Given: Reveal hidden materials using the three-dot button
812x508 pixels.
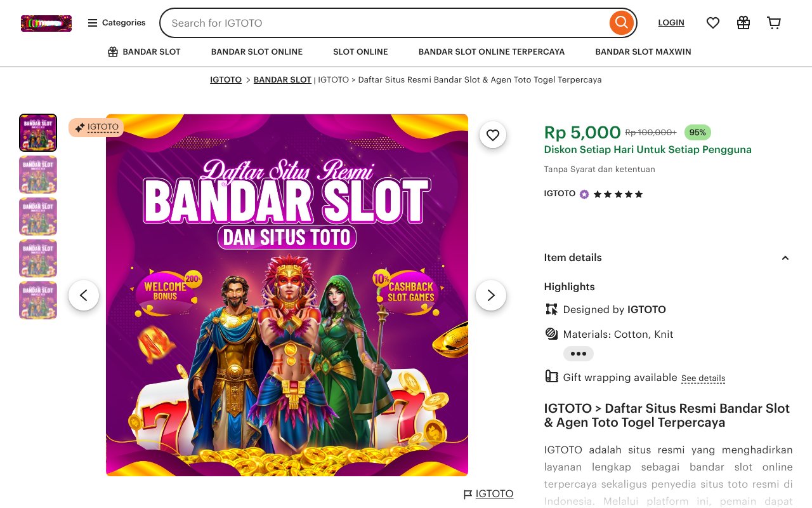Looking at the screenshot, I should tap(578, 354).
